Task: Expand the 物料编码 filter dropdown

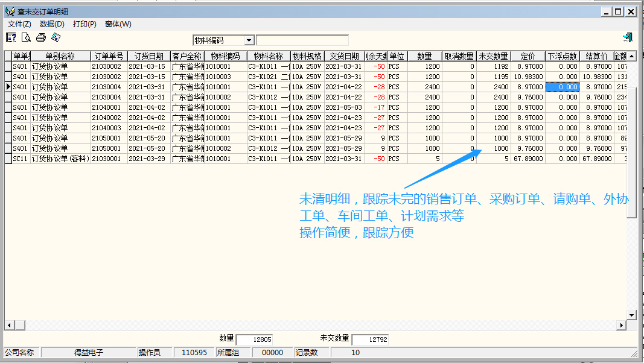Action: [249, 40]
